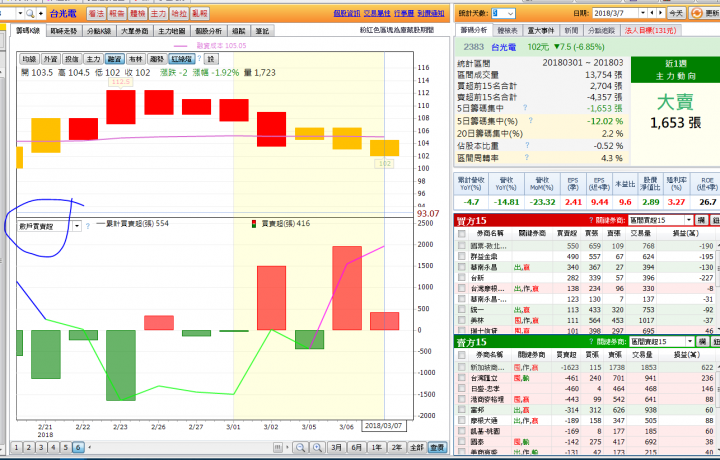Tick checkbox for 統一 row
The image size is (720, 460).
(462, 309)
